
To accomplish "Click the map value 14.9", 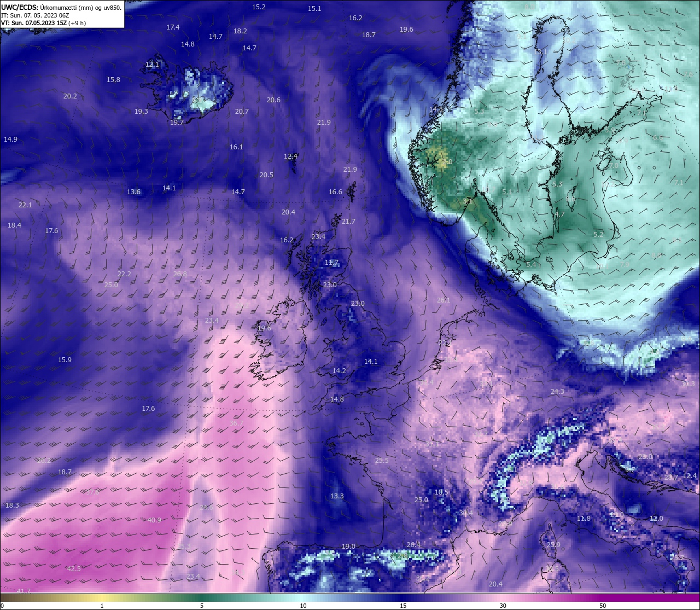I will [10, 140].
